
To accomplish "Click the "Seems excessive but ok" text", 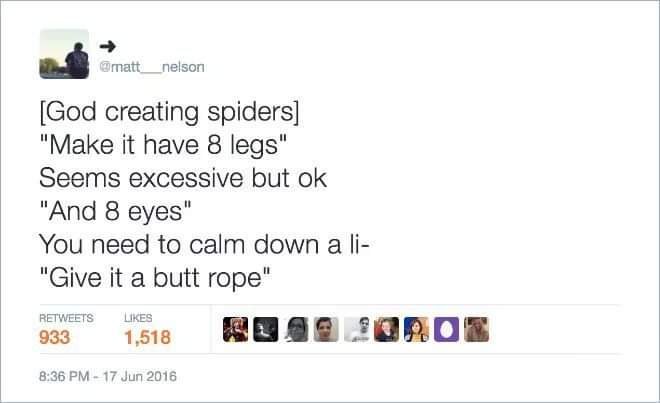I will coord(183,178).
